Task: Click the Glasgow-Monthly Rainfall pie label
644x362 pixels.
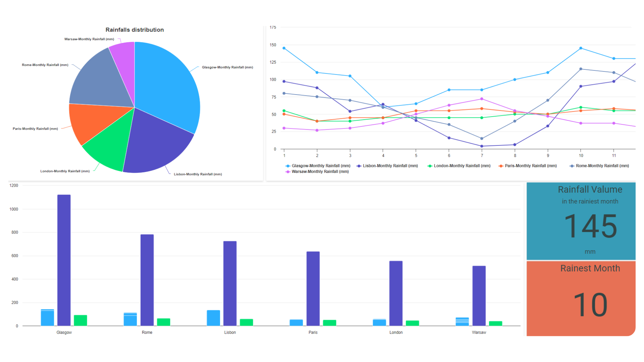Action: pos(227,67)
